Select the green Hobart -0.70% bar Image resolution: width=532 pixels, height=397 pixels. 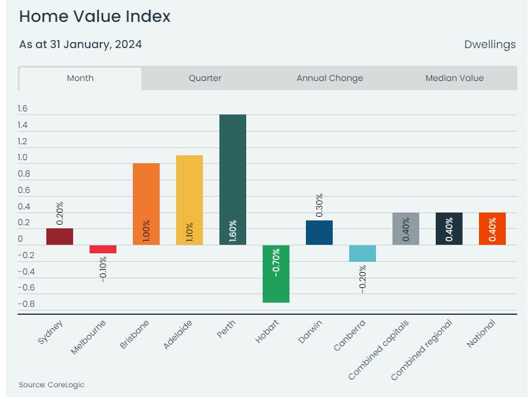coord(276,273)
